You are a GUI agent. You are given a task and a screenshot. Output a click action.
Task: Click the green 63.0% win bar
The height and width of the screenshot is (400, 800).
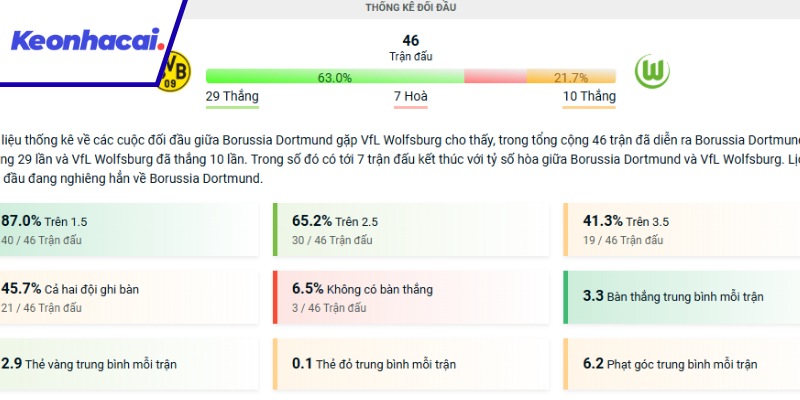pos(334,77)
